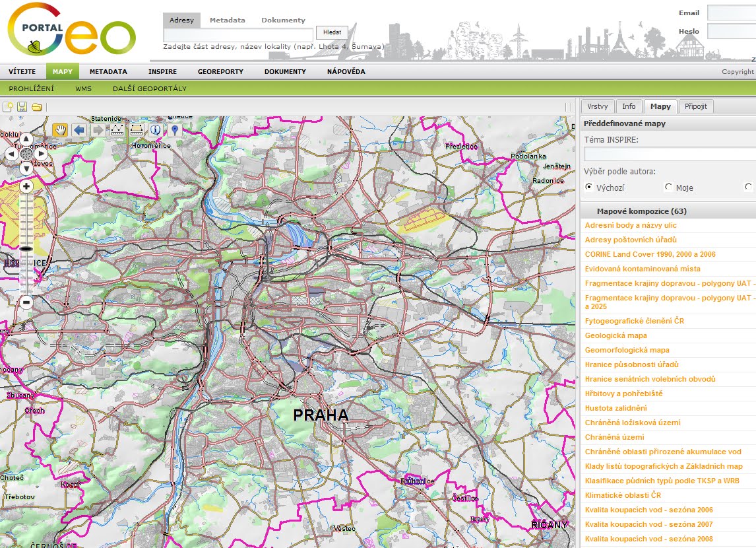This screenshot has height=548, width=756.
Task: Open the WMS submenu item
Action: 83,88
